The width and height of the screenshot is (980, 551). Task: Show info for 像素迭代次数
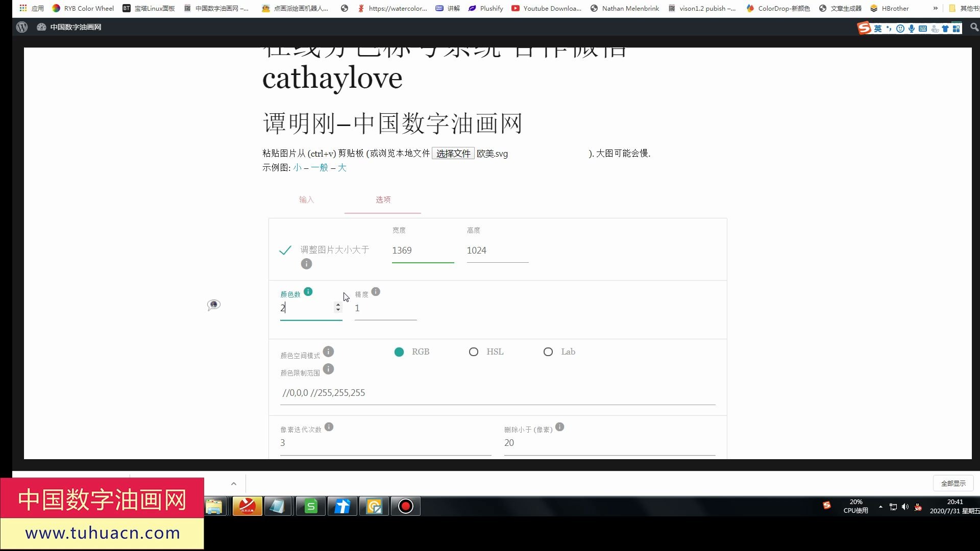click(329, 427)
